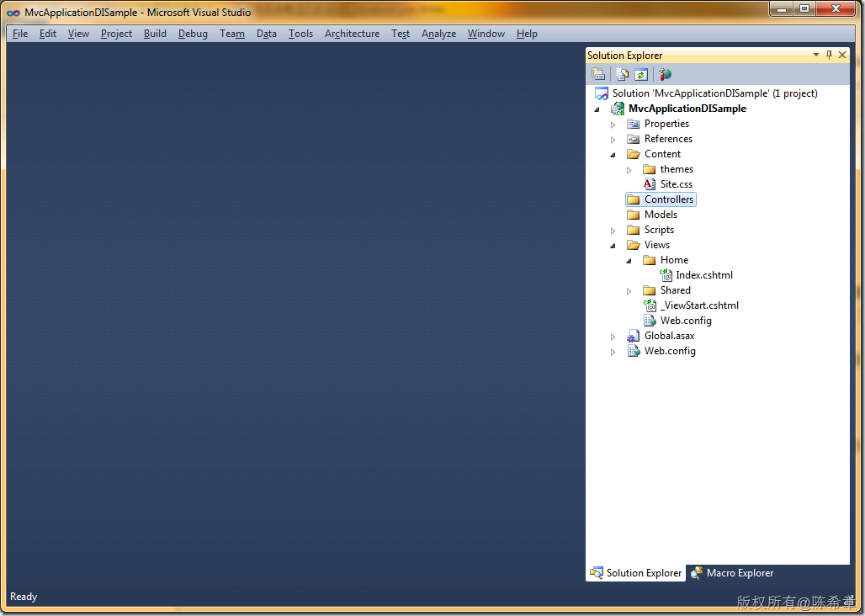
Task: Select the 'Scripts' folder label
Action: tap(659, 230)
